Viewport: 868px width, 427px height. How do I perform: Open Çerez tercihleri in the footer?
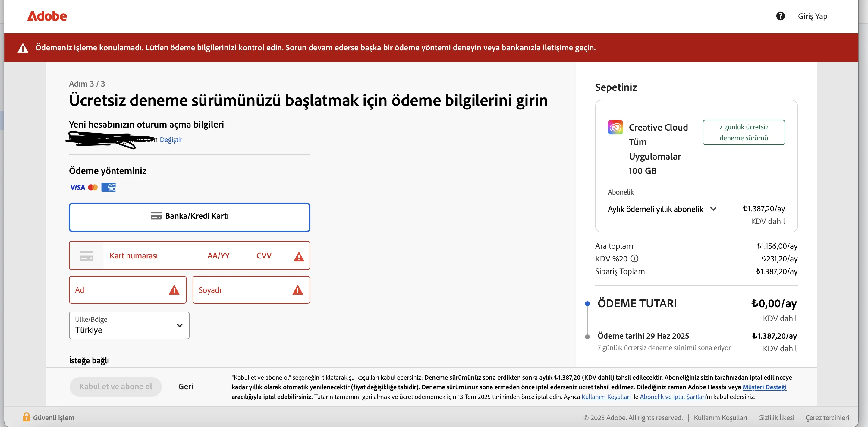pyautogui.click(x=827, y=418)
